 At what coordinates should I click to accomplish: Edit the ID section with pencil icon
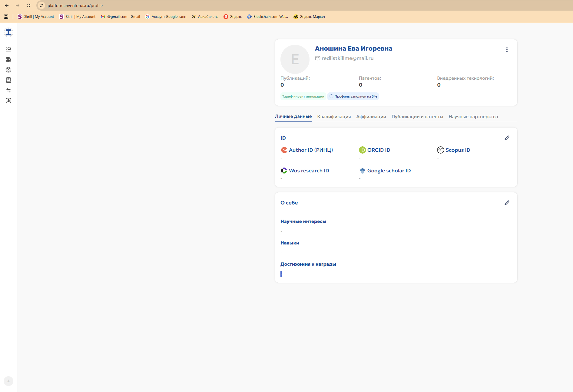tap(507, 138)
